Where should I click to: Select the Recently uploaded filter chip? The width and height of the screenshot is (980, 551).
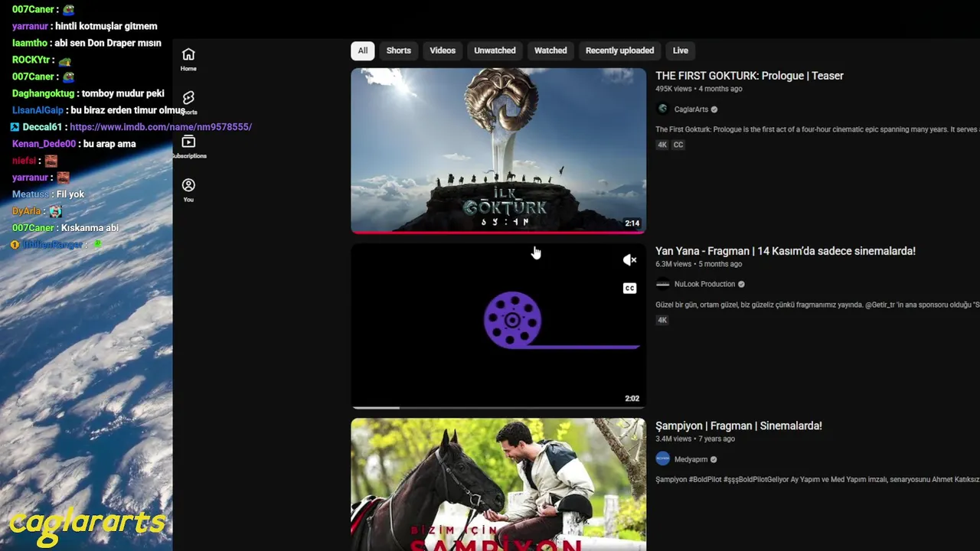point(619,51)
